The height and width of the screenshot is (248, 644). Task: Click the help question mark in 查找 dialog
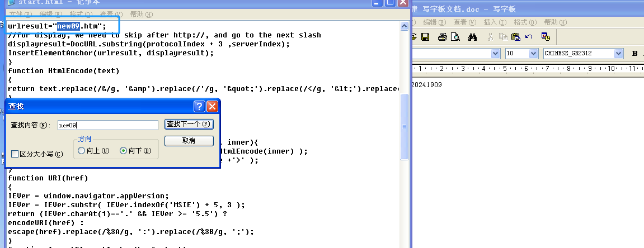pos(199,107)
